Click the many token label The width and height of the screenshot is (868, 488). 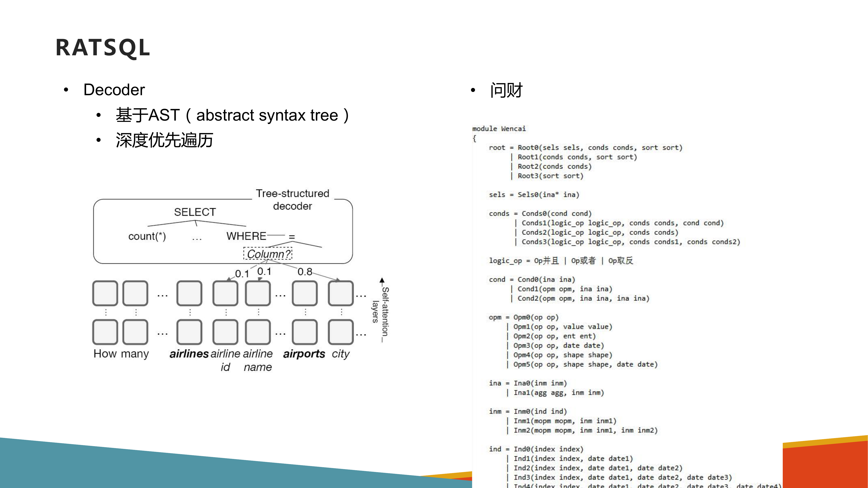[135, 354]
